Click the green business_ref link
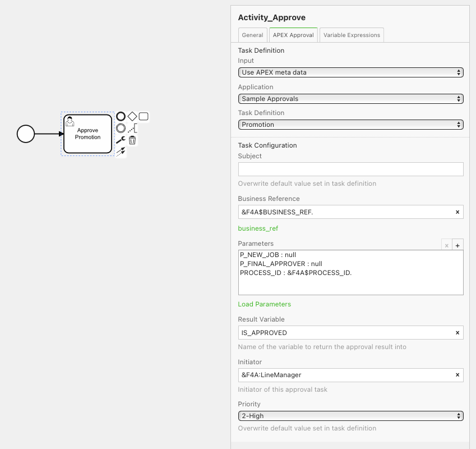476x449 pixels. tap(258, 228)
